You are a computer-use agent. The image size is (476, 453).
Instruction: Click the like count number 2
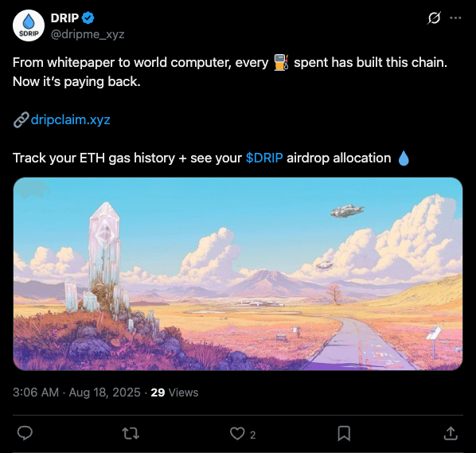tap(252, 435)
